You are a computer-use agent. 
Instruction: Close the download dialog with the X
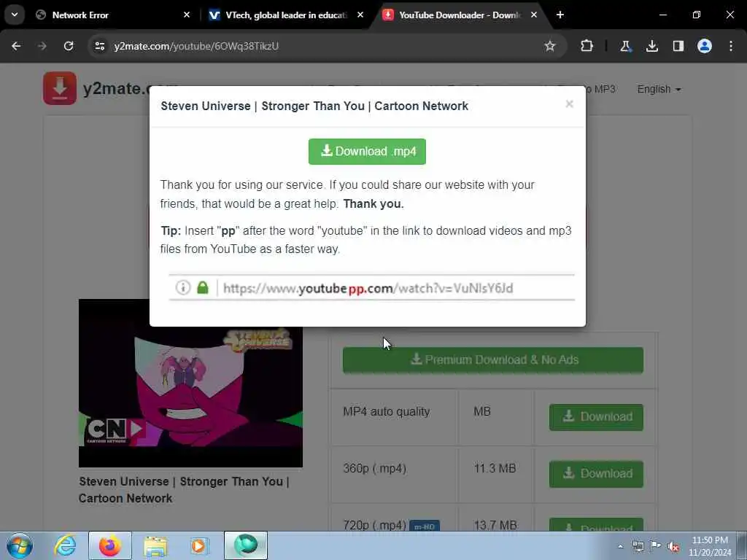pyautogui.click(x=569, y=104)
